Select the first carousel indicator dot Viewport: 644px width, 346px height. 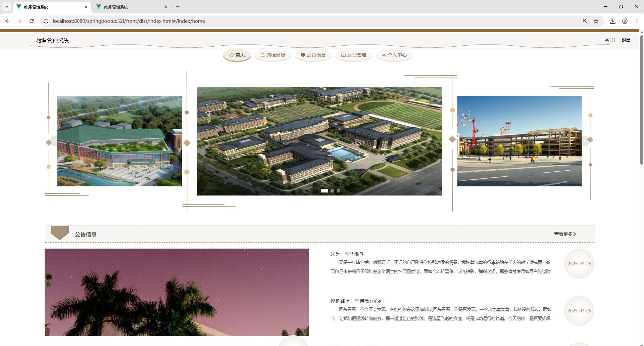coord(324,190)
